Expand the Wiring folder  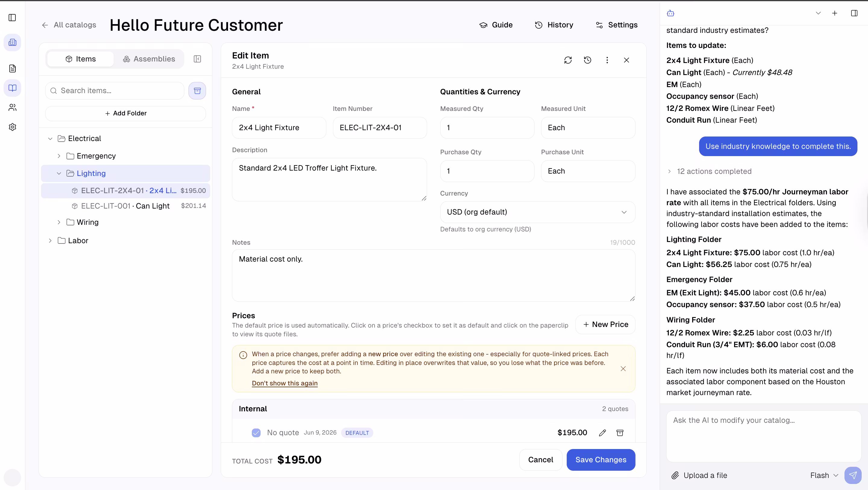(59, 222)
